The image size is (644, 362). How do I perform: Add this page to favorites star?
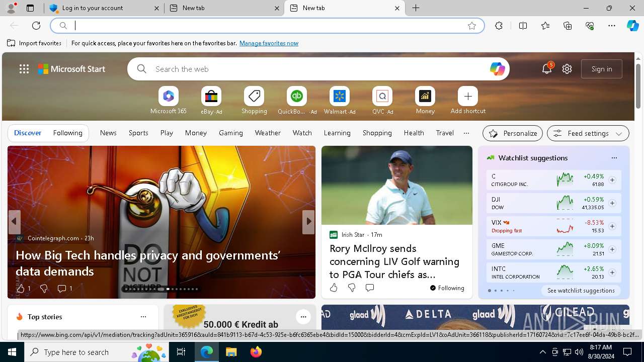pyautogui.click(x=472, y=26)
